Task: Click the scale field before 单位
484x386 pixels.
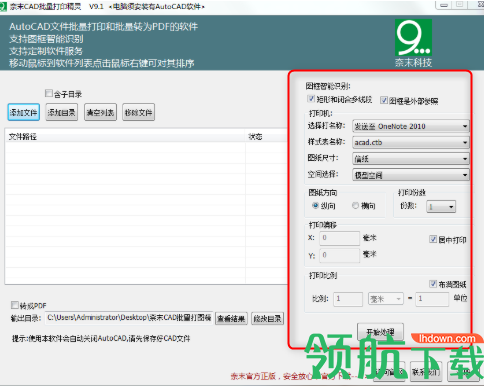Action: (x=432, y=299)
